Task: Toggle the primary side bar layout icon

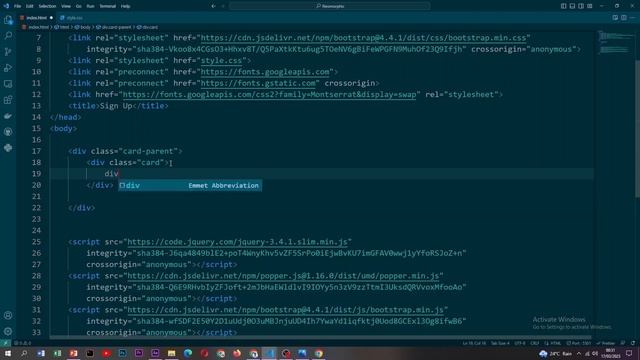Action: [563, 6]
